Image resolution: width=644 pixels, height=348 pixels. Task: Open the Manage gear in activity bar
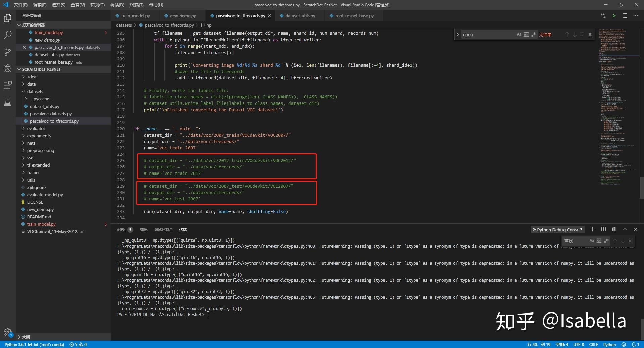tap(7, 332)
